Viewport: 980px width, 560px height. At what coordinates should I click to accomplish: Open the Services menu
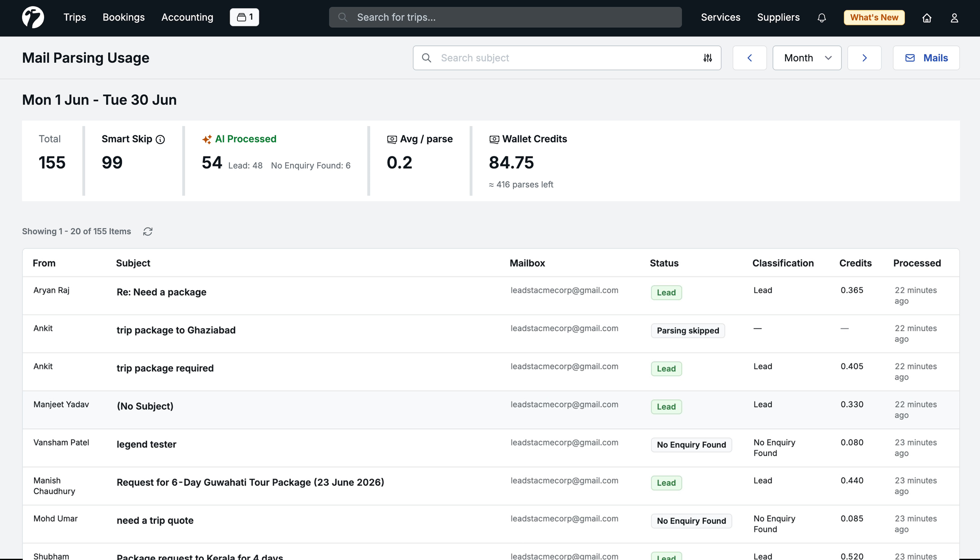(x=720, y=17)
